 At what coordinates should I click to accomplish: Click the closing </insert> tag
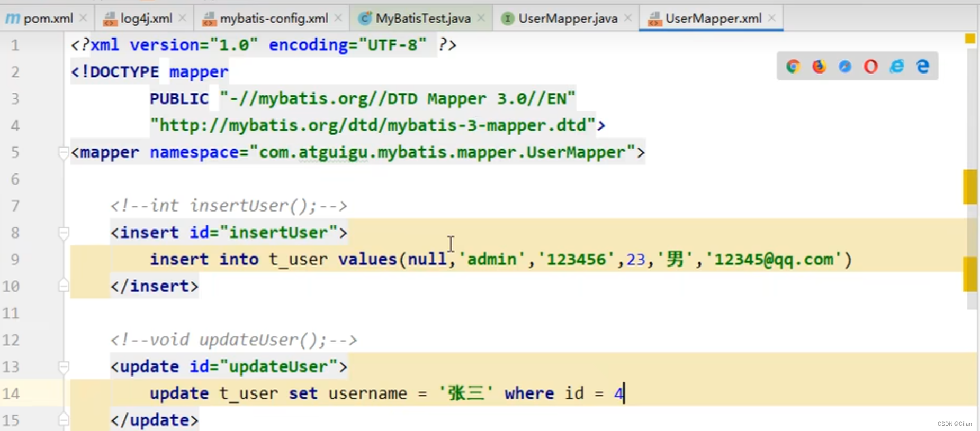(154, 286)
